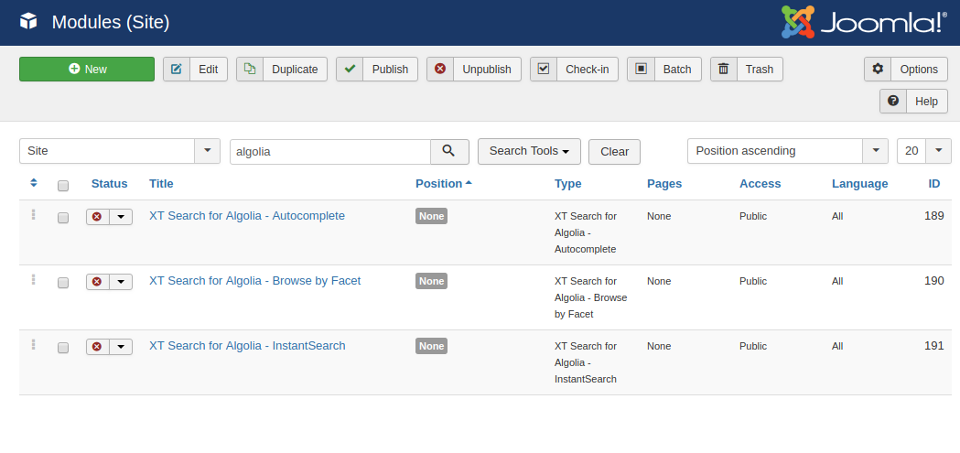The image size is (960, 453).
Task: Click unpublished status icon of Autocomplete module
Action: (97, 217)
